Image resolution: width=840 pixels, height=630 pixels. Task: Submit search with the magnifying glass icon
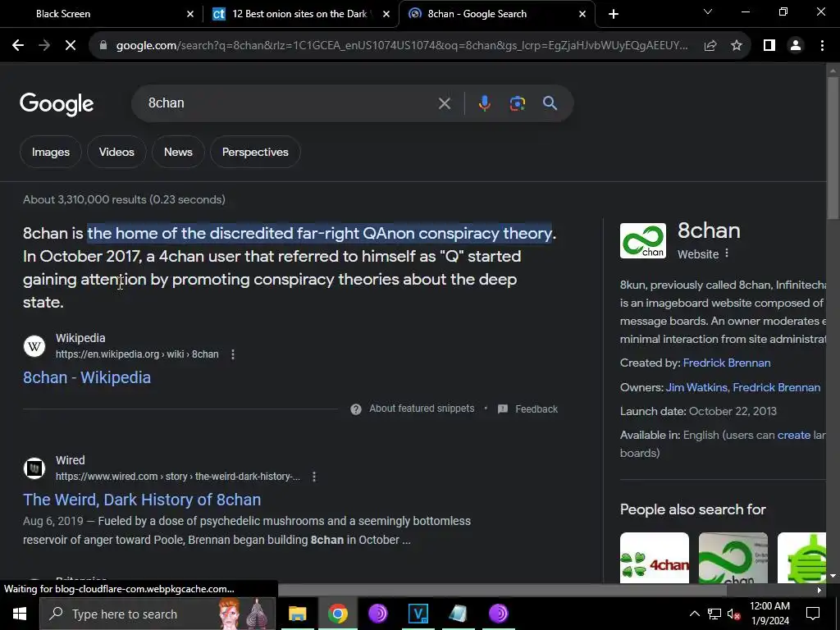pyautogui.click(x=550, y=103)
